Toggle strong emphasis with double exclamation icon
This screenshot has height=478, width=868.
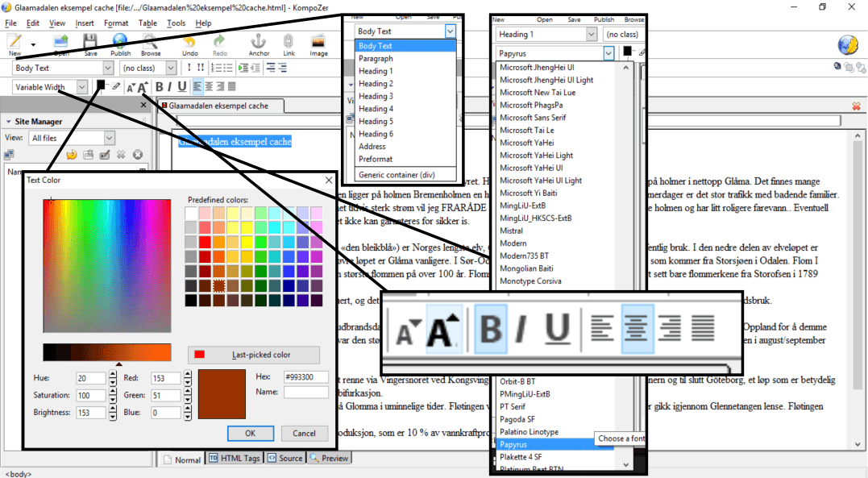coord(201,68)
